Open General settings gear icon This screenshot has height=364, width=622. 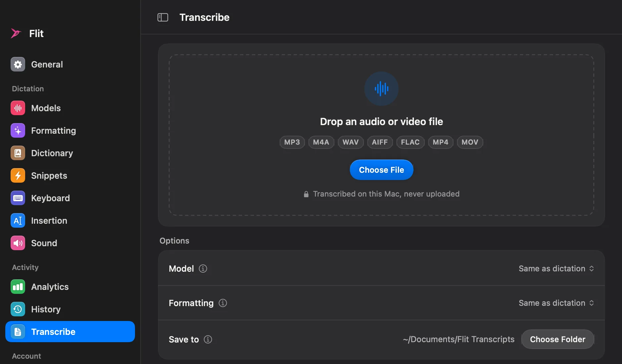point(18,64)
